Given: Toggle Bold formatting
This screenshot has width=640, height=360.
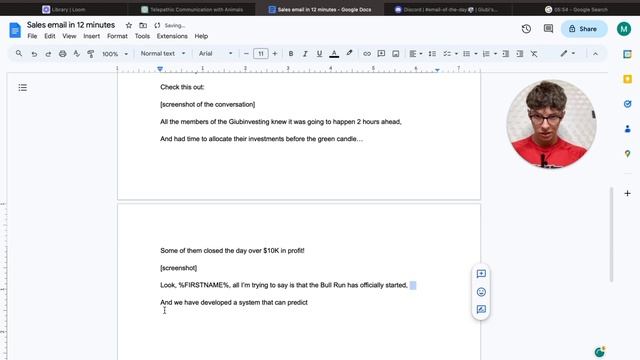Looking at the screenshot, I should (x=291, y=53).
